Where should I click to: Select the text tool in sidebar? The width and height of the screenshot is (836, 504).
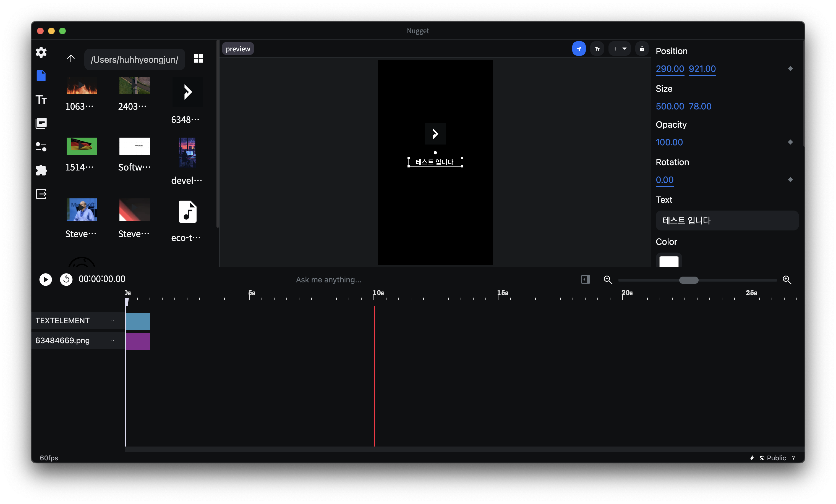pyautogui.click(x=41, y=99)
